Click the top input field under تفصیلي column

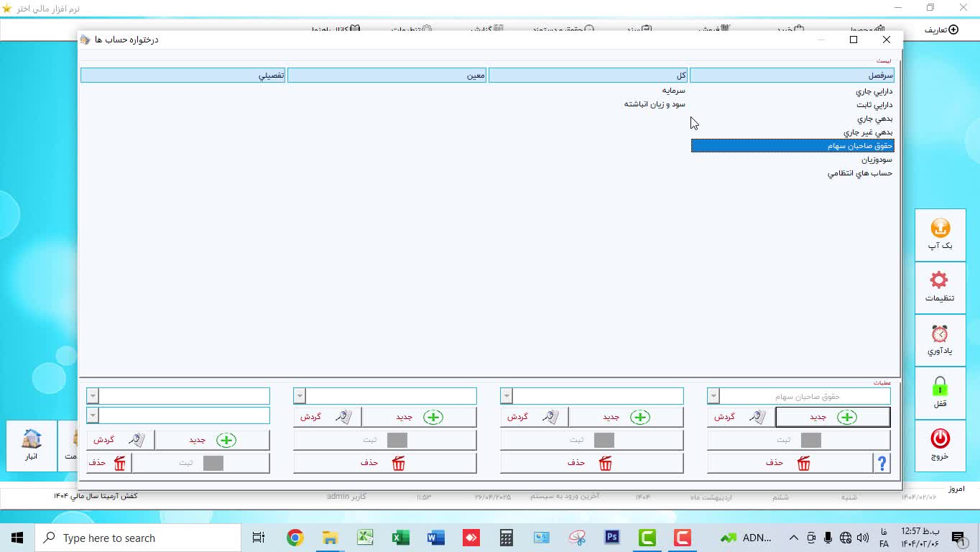[184, 396]
